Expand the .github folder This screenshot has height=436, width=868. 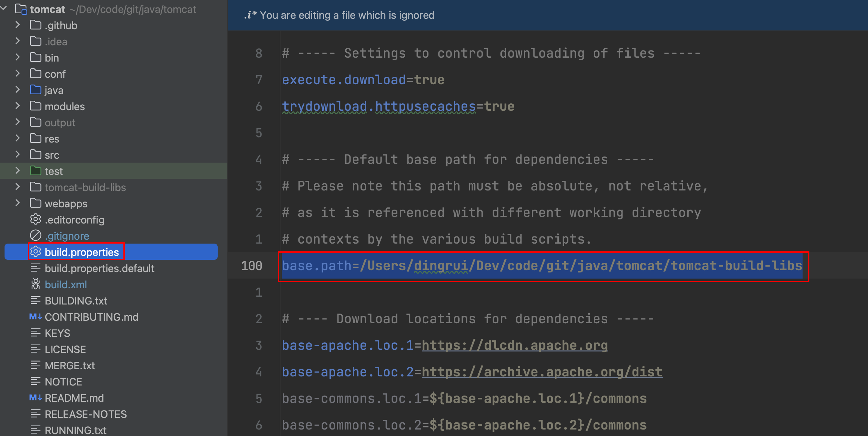tap(17, 25)
